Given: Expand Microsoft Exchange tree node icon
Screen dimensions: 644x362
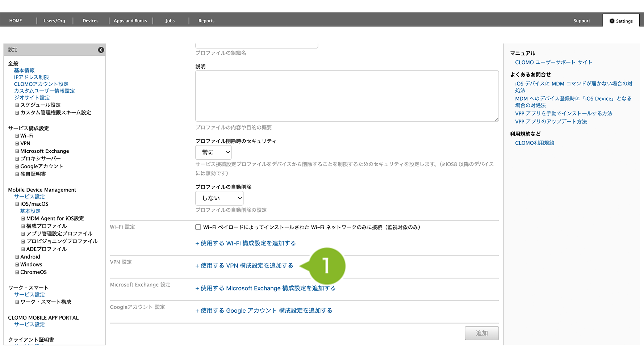Looking at the screenshot, I should point(17,151).
